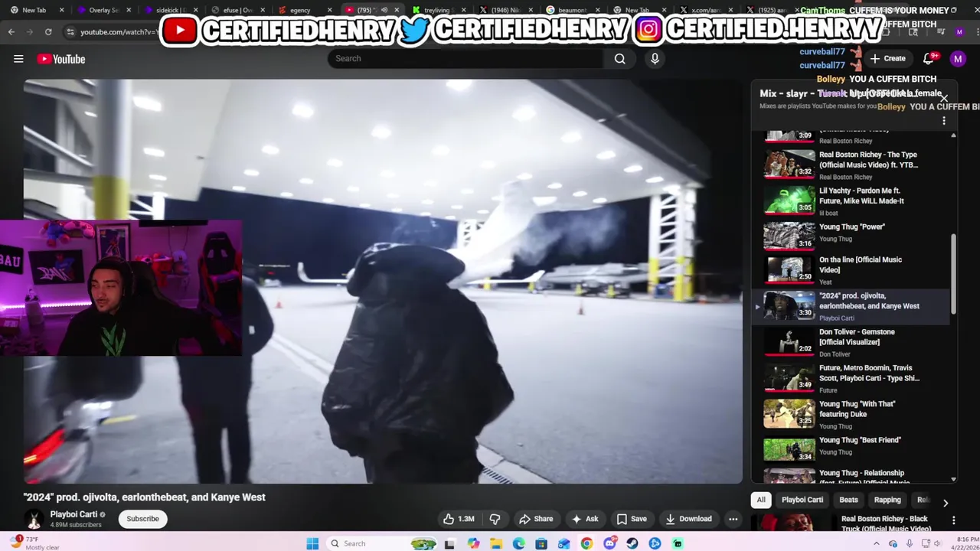Start voice search with the microphone
Image resolution: width=980 pixels, height=551 pixels.
655,59
